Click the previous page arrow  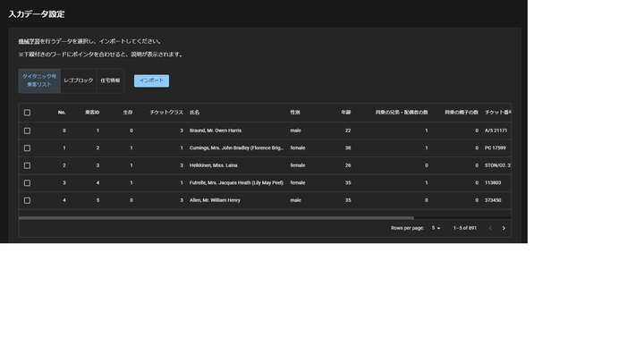[489, 228]
